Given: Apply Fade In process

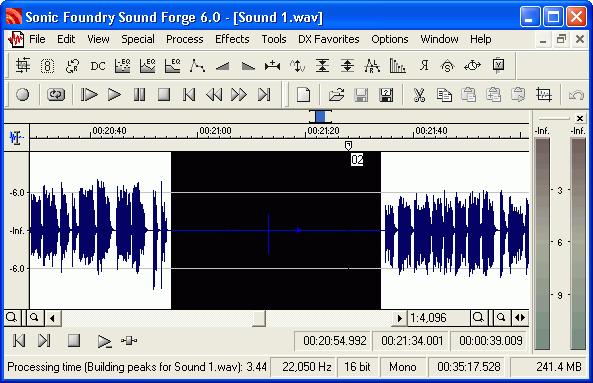Looking at the screenshot, I should click(x=222, y=67).
